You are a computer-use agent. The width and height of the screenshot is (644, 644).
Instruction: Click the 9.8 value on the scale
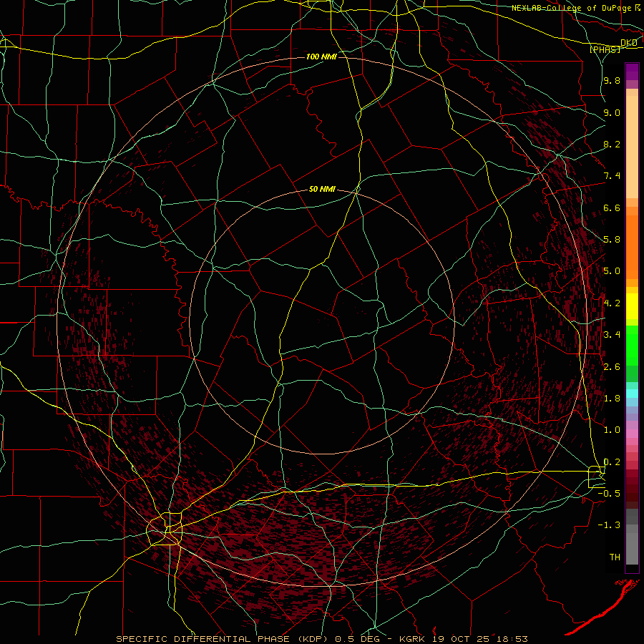612,80
